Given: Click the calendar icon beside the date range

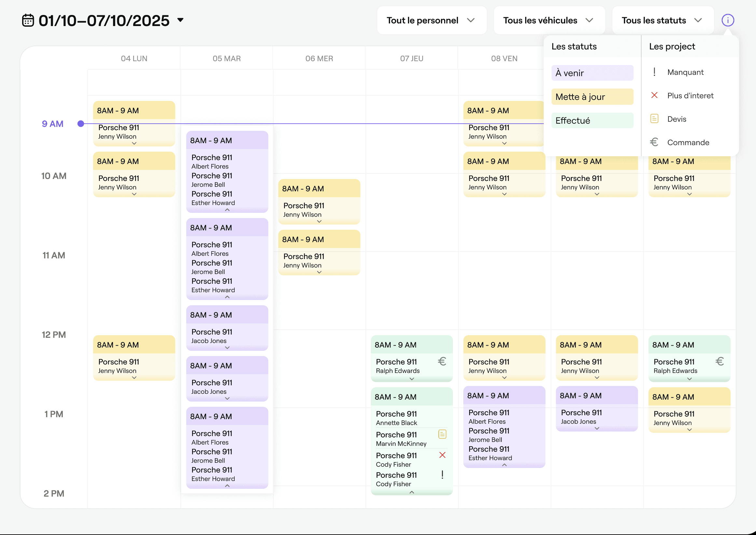Looking at the screenshot, I should click(28, 20).
